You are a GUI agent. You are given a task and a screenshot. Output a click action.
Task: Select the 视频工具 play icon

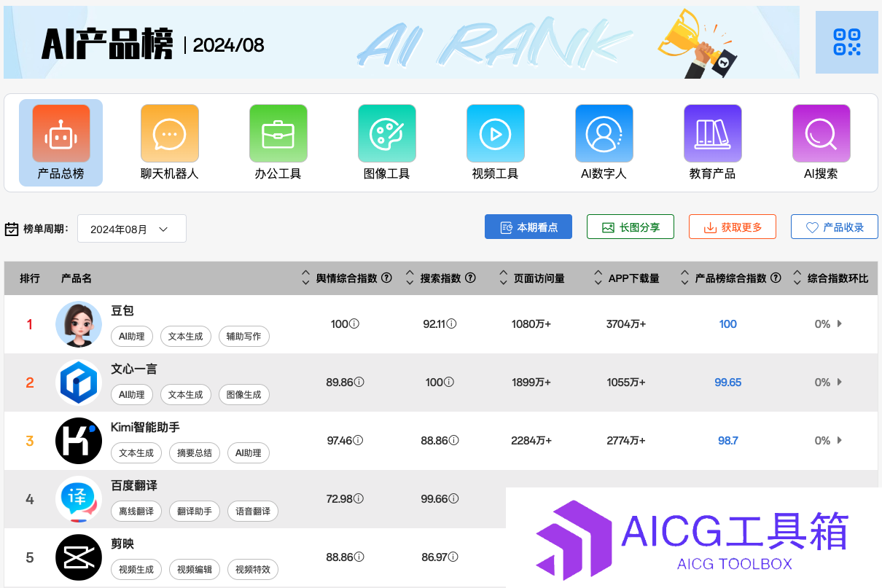tap(496, 133)
